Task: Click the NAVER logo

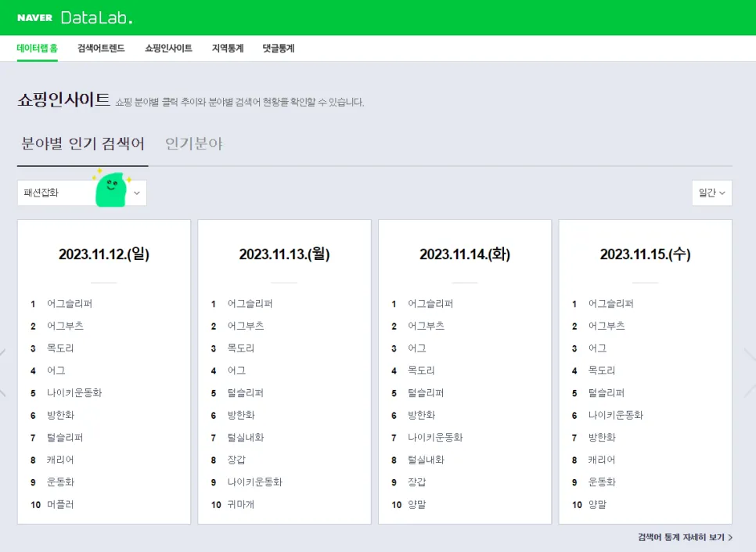Action: point(34,18)
